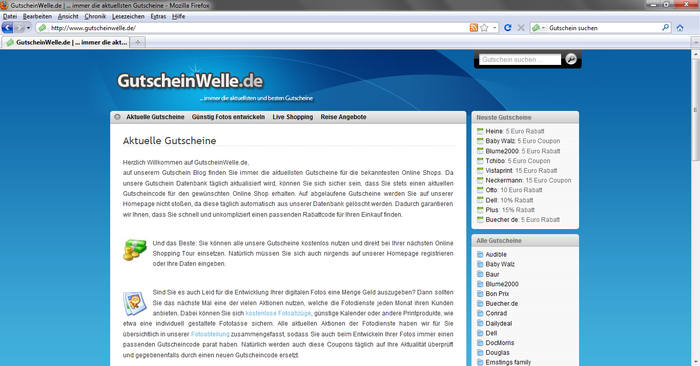Open the Douglas category
Viewport: 700px width, 366px height.
click(497, 353)
